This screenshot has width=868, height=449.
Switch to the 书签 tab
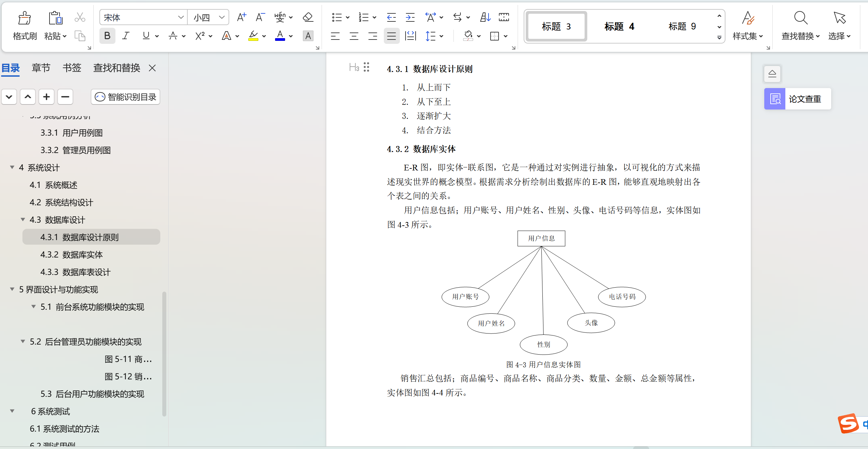click(72, 68)
